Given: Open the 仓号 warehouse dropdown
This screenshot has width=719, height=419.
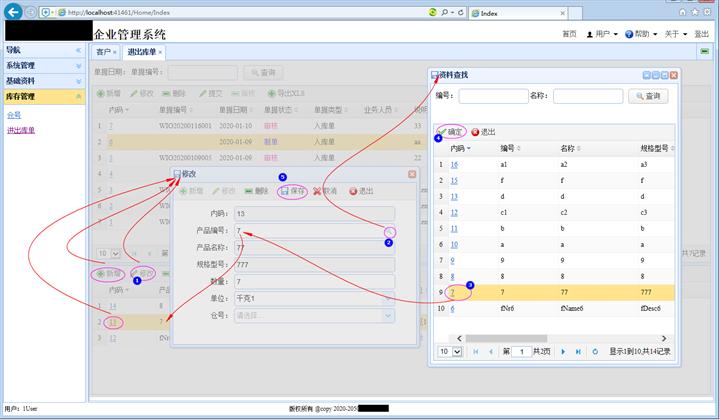Looking at the screenshot, I should point(388,315).
